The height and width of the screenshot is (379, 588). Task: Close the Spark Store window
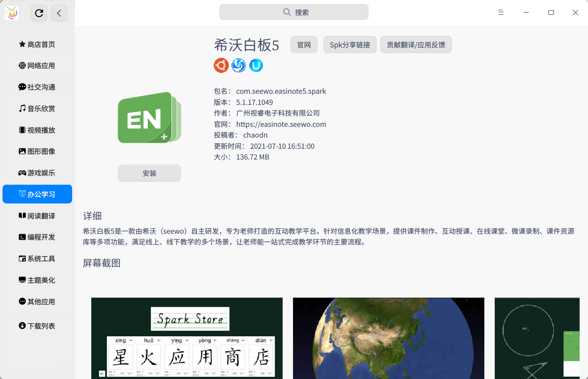[x=575, y=12]
